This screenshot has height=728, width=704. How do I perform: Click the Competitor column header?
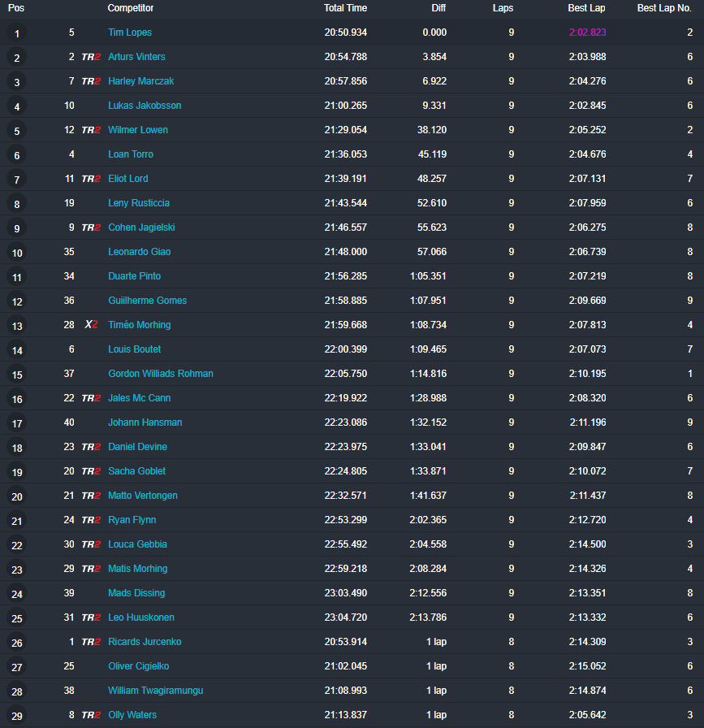131,8
